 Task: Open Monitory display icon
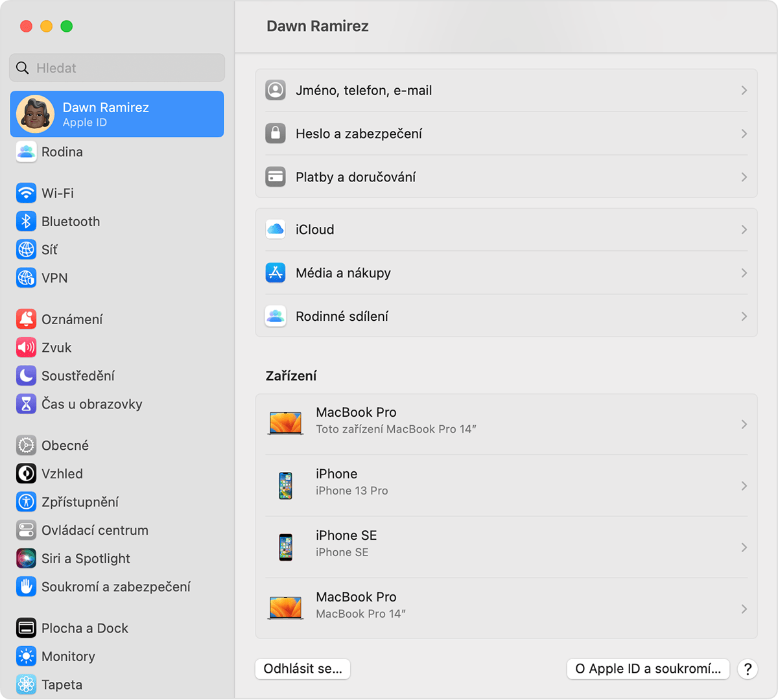point(26,657)
